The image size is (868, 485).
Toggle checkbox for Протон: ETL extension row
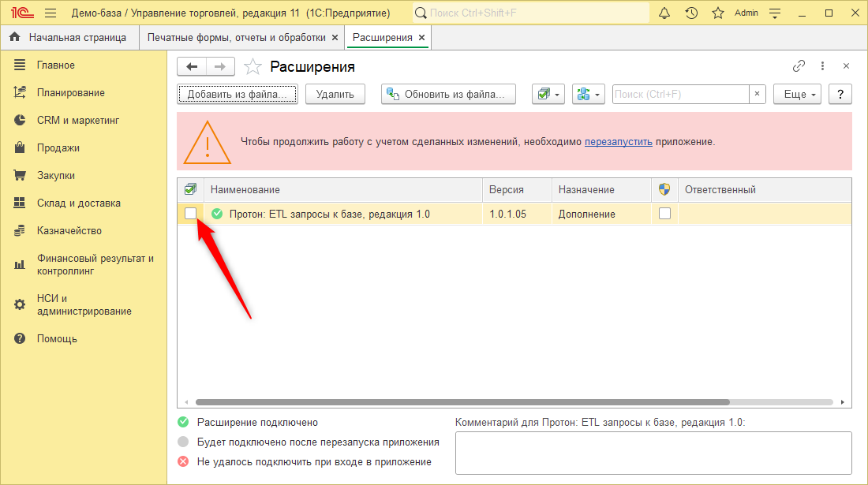190,214
